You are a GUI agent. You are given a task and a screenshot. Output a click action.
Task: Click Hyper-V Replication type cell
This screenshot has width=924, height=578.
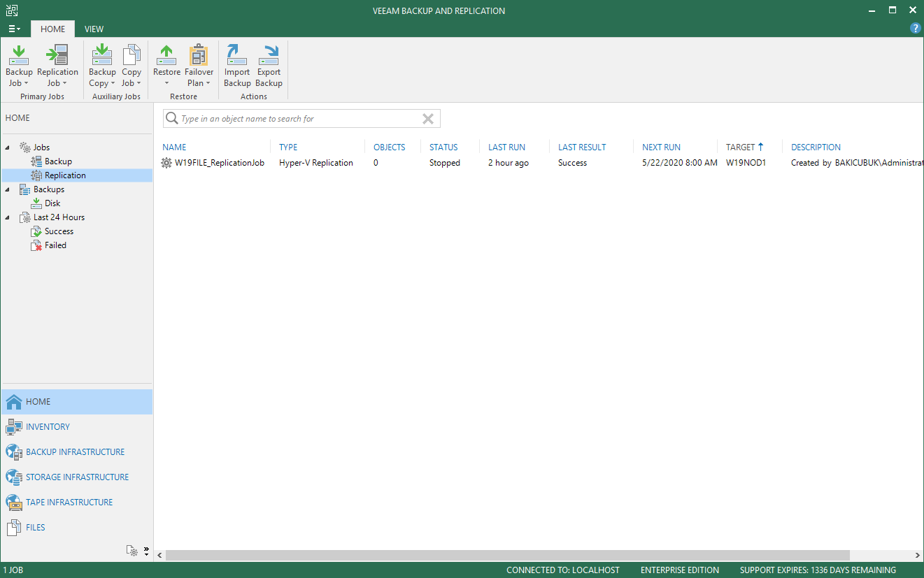316,163
